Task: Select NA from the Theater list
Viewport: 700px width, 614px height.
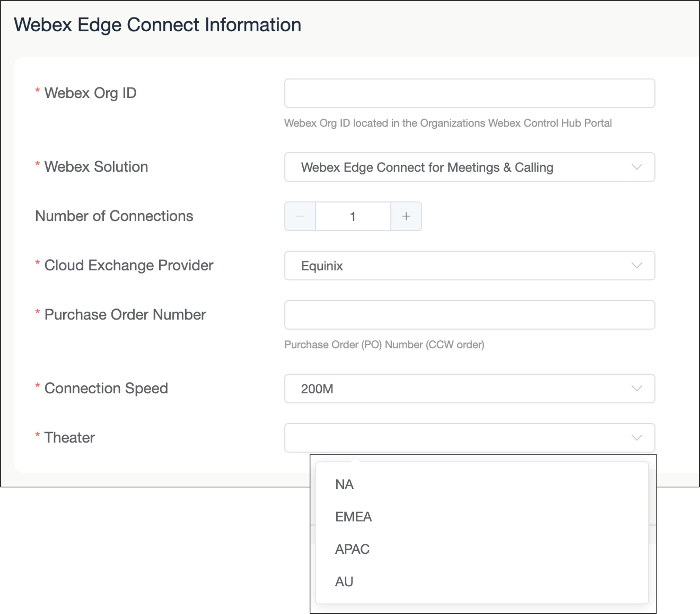Action: pyautogui.click(x=345, y=485)
